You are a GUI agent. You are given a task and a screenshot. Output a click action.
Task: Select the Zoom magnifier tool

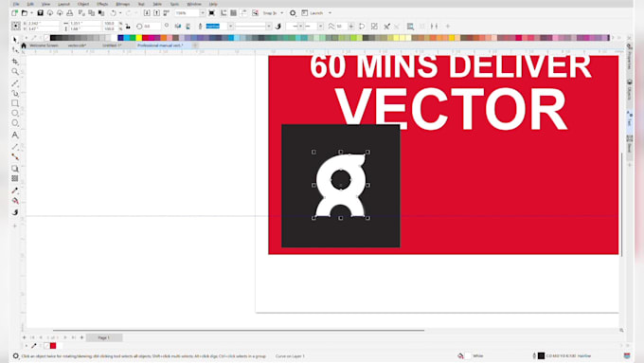15,72
